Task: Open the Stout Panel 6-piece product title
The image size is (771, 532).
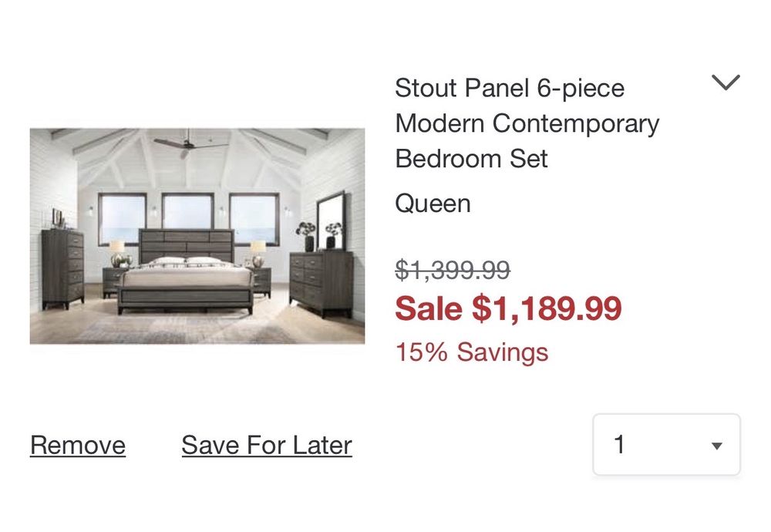Action: click(510, 89)
